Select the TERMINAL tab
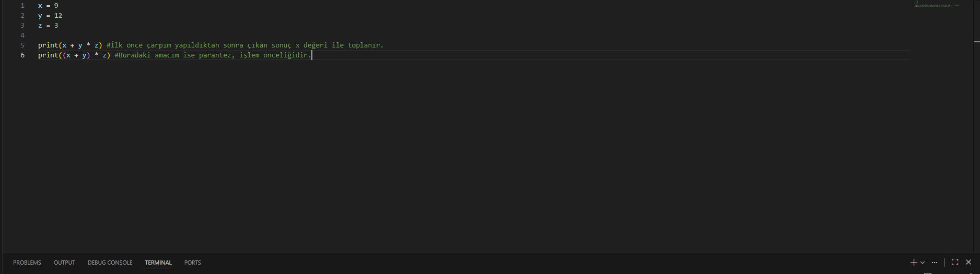The width and height of the screenshot is (980, 274). (158, 263)
